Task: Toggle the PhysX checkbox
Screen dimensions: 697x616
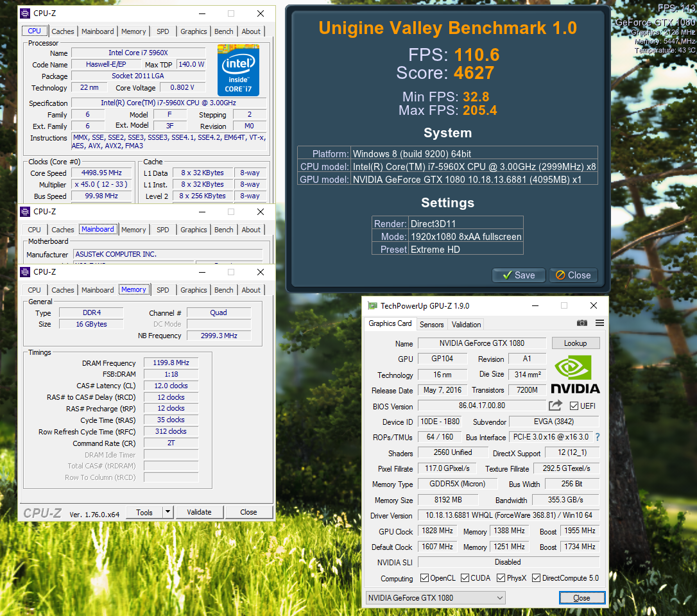Action: (501, 577)
